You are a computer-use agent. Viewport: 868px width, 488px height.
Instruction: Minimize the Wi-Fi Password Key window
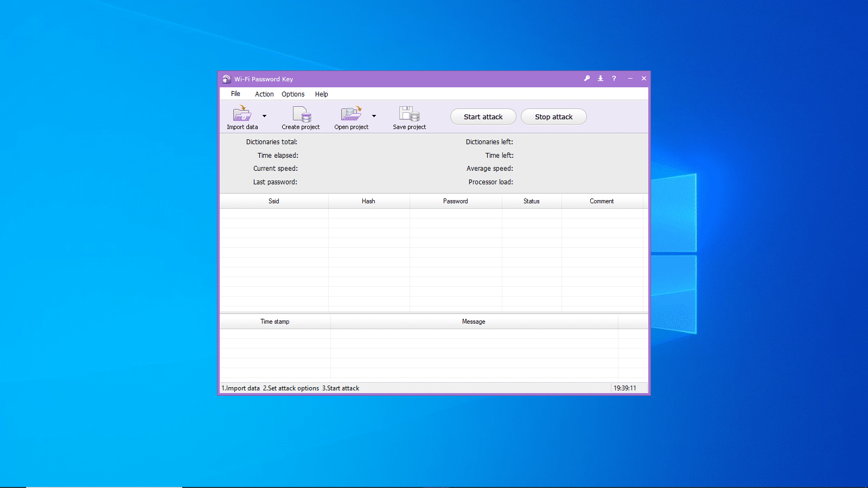point(630,79)
